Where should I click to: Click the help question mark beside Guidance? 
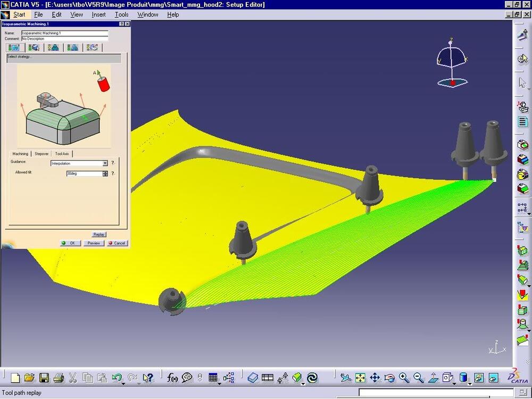coord(113,163)
